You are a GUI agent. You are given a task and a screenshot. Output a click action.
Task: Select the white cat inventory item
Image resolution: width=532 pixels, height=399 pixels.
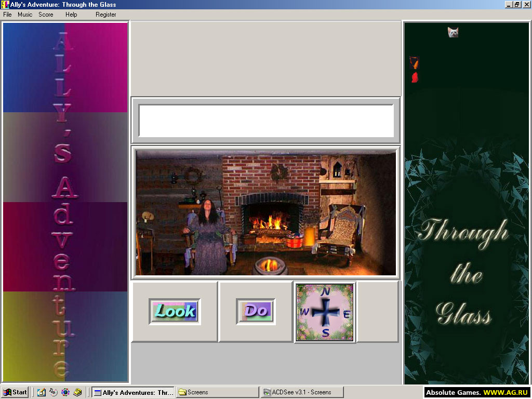[x=453, y=32]
